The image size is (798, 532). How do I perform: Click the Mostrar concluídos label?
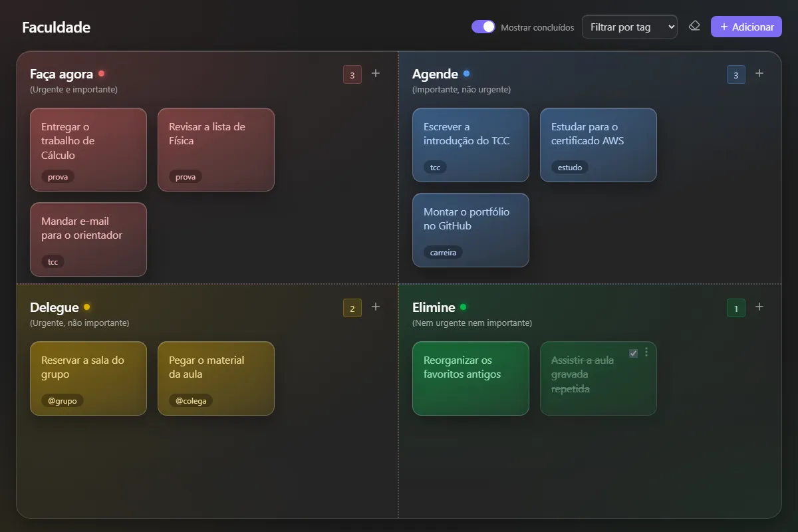pyautogui.click(x=537, y=27)
